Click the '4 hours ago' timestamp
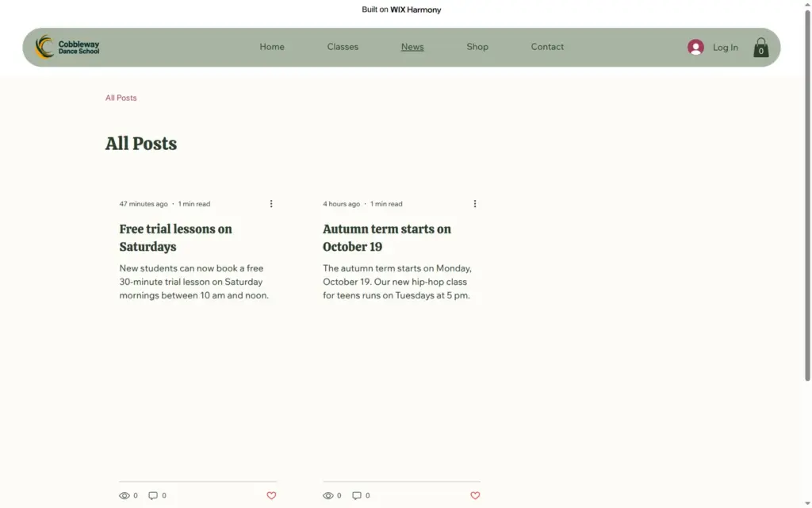 tap(341, 204)
